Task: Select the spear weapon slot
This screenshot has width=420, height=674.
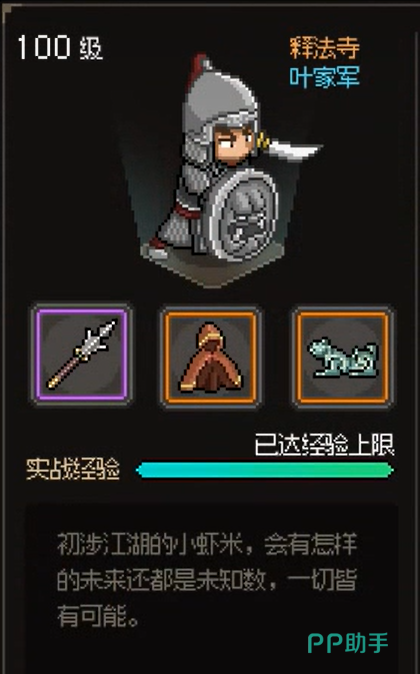Action: click(82, 355)
